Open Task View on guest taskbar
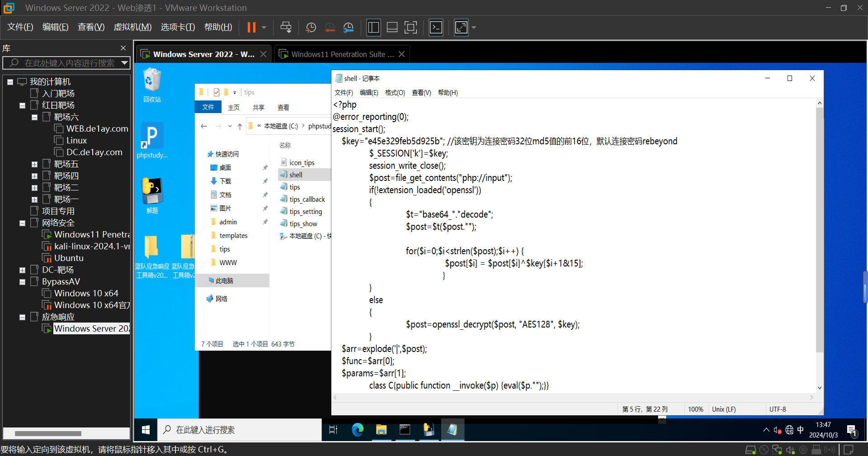868x456 pixels. [333, 430]
